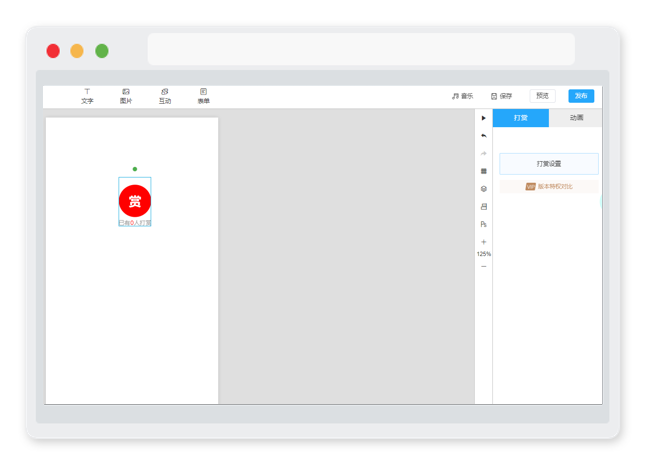
Task: Open 音乐 music settings
Action: tap(462, 96)
